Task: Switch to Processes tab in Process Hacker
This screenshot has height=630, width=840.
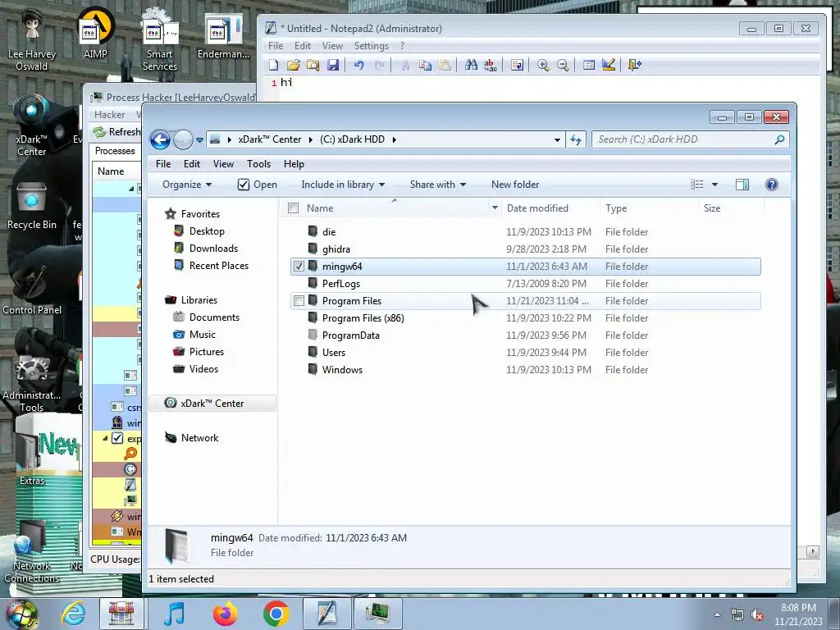Action: [x=115, y=151]
